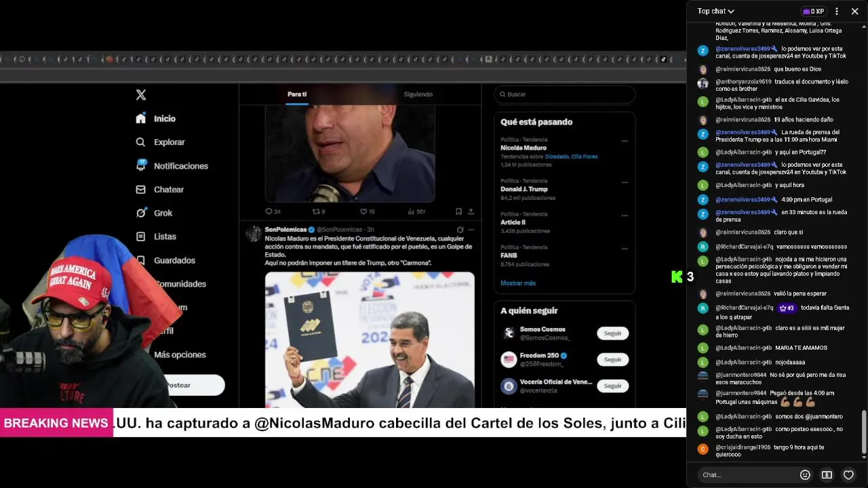
Task: Open options for Nicolás Maduro trend
Action: coord(625,141)
